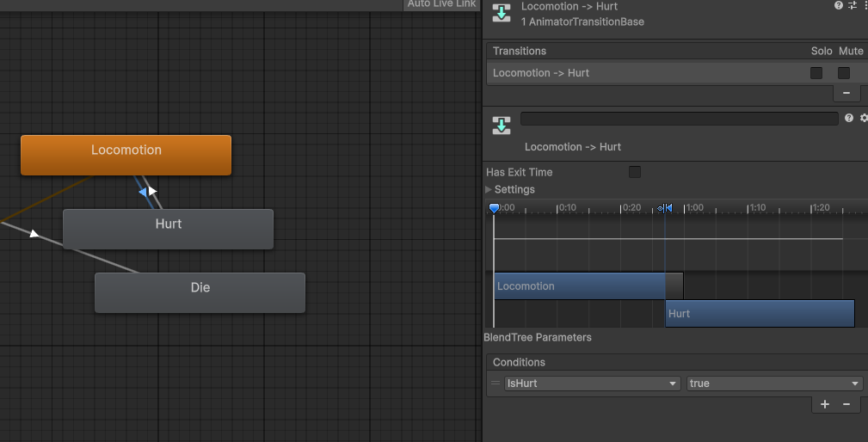868x442 pixels.
Task: Remove the selected transition with the minus button
Action: (846, 93)
